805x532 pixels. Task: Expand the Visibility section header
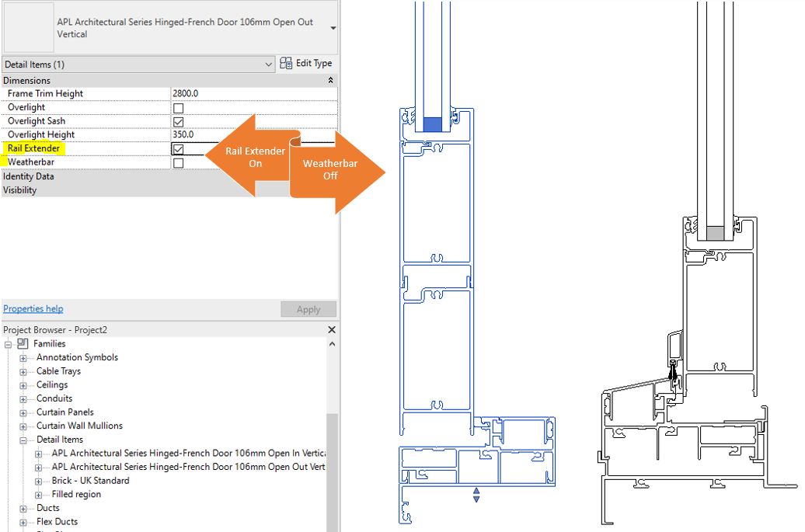point(169,190)
